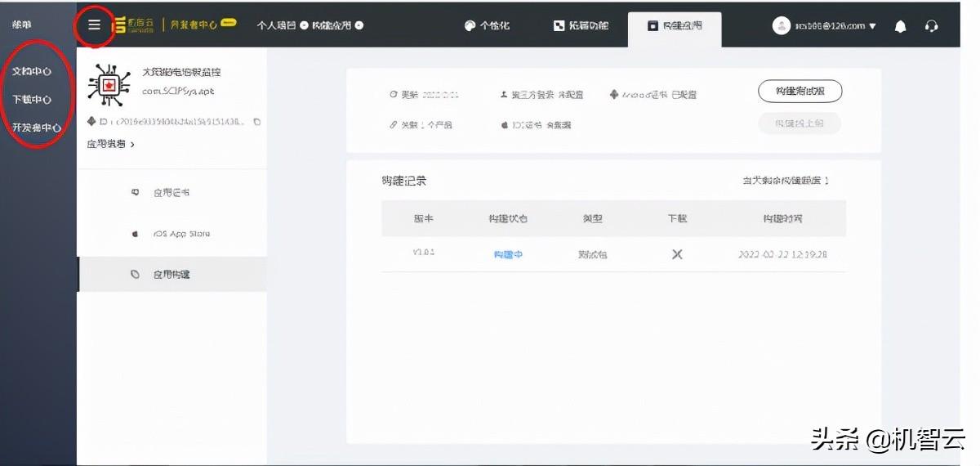Click the X in the 下载 column
The width and height of the screenshot is (980, 466).
point(677,254)
